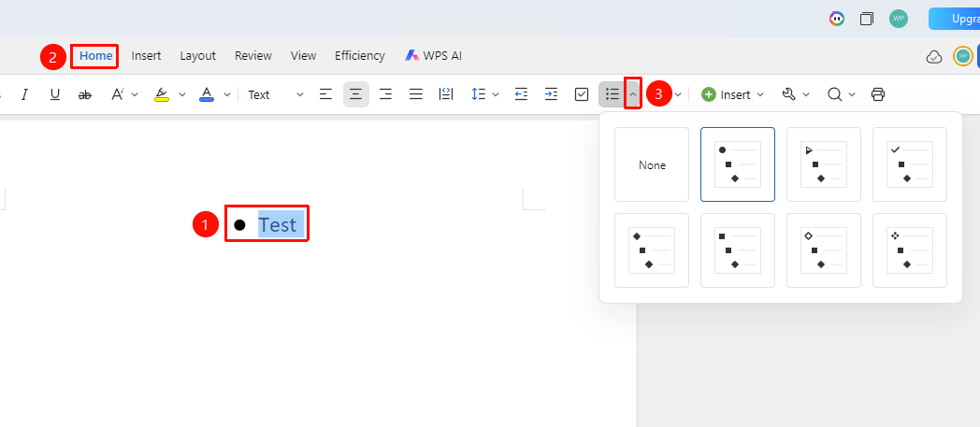Image resolution: width=980 pixels, height=427 pixels.
Task: Decrease paragraph indent
Action: click(521, 94)
